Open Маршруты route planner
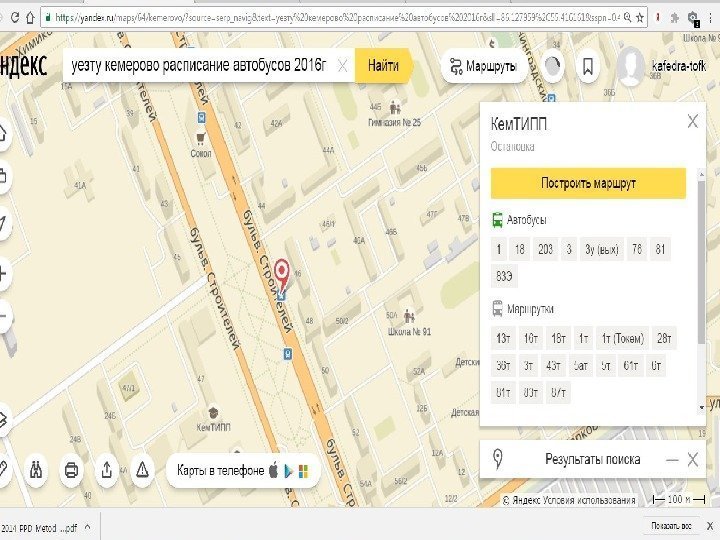720x540 pixels. 484,66
